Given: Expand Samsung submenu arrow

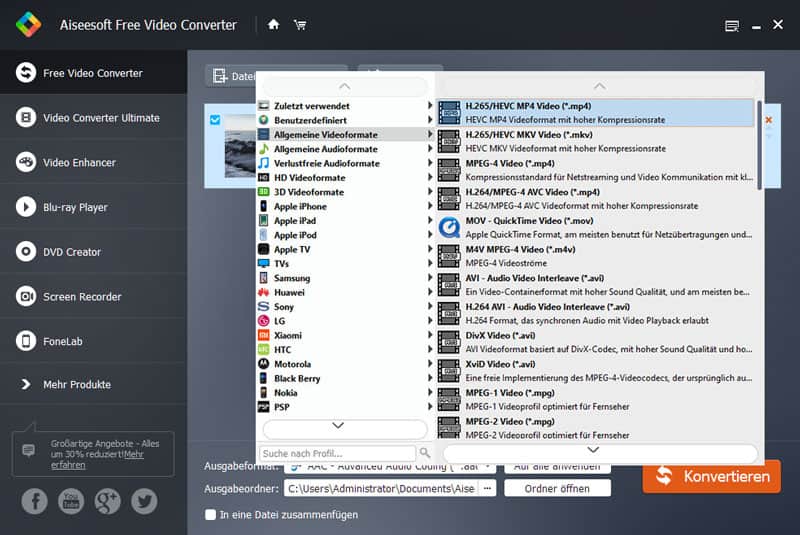Looking at the screenshot, I should [430, 277].
